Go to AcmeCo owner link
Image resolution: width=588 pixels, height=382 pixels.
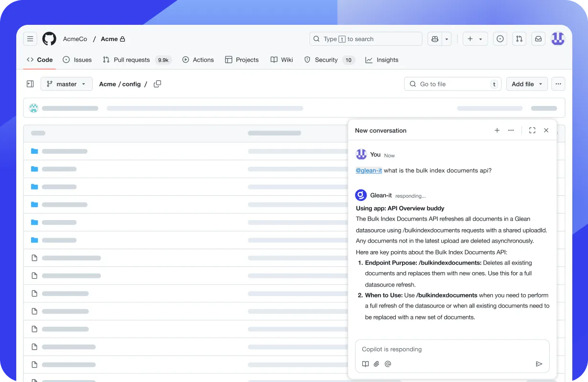pos(75,39)
